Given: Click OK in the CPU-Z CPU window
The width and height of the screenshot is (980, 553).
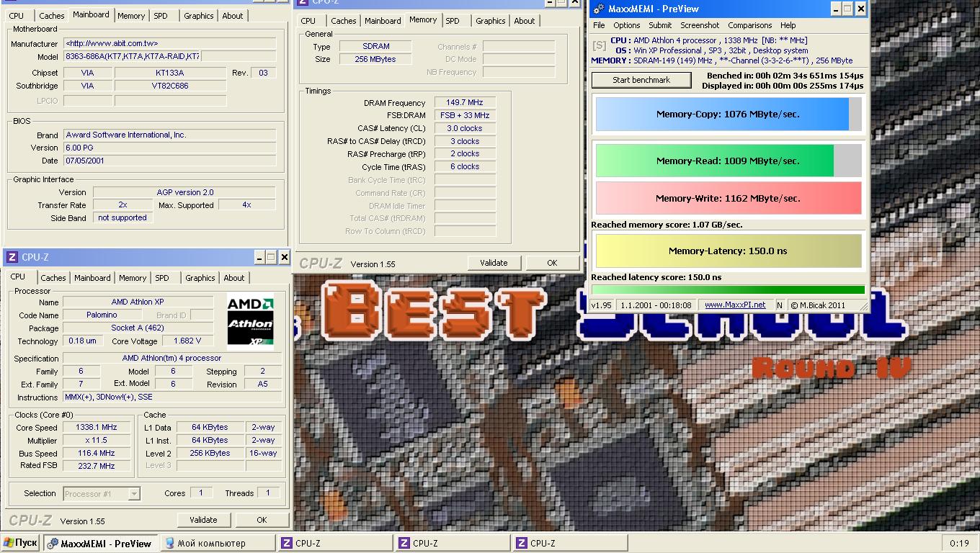Looking at the screenshot, I should 262,520.
